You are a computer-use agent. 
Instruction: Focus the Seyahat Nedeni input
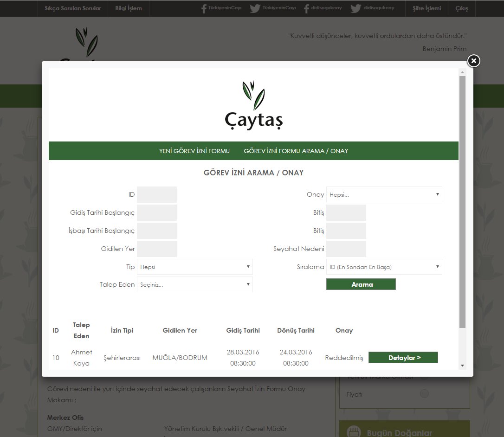pyautogui.click(x=346, y=249)
